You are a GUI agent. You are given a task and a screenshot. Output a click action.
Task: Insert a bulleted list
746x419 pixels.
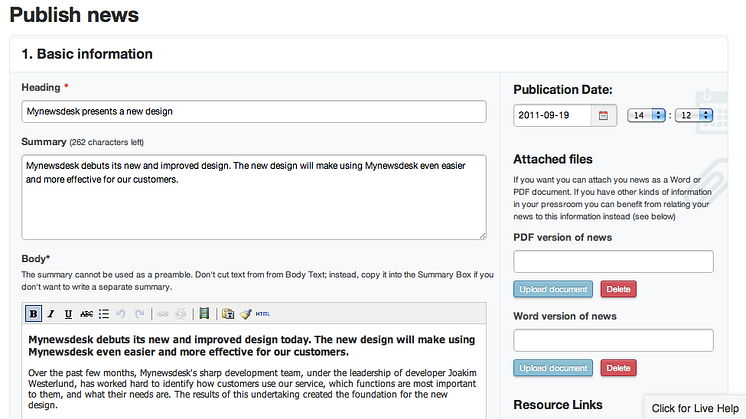coord(104,314)
